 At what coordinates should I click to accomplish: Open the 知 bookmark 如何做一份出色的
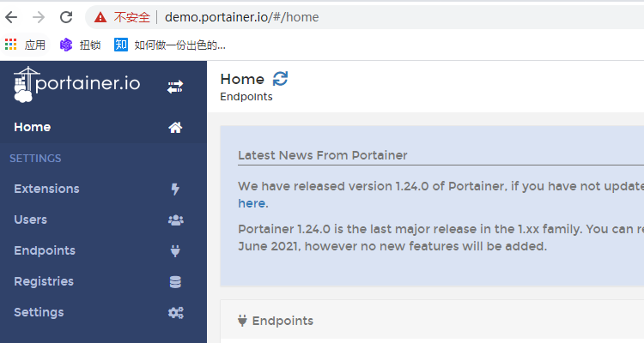tap(170, 45)
